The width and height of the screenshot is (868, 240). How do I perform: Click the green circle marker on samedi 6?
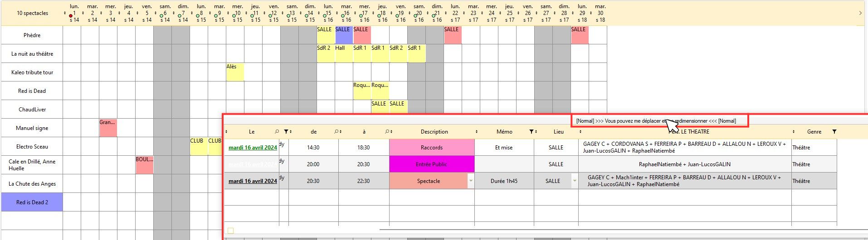[x=161, y=15]
